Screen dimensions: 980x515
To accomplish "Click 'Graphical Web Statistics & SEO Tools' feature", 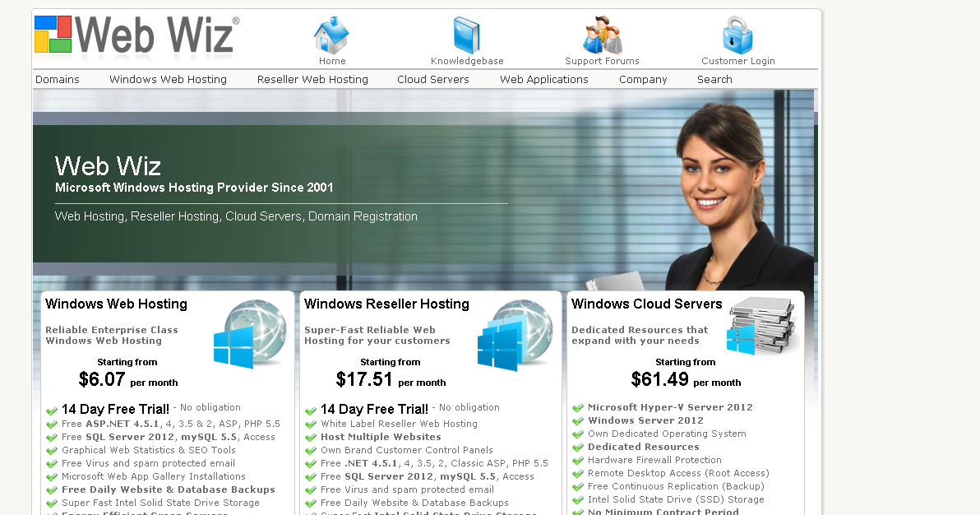I will click(x=148, y=450).
